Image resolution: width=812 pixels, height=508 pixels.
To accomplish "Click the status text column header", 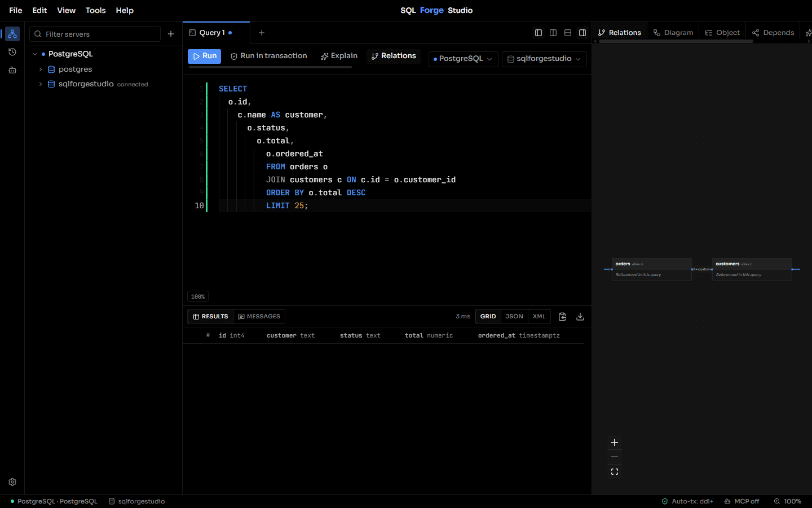I will click(360, 335).
